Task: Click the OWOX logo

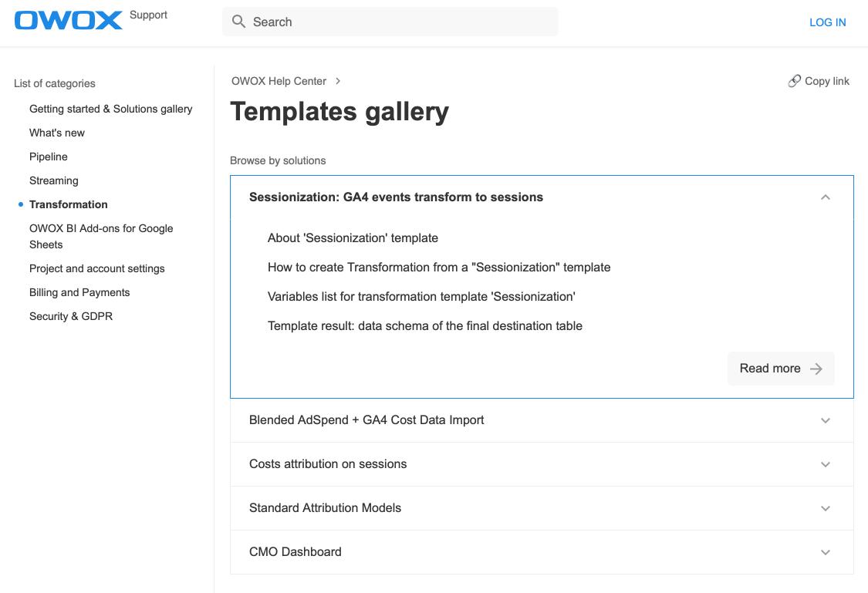Action: pos(68,21)
